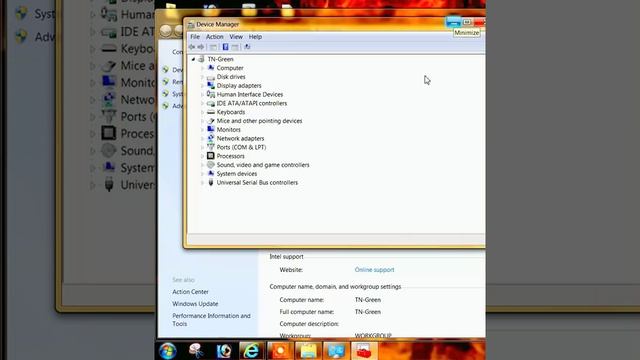640x360 pixels.
Task: Expand the Network adapters node arrow
Action: (x=202, y=138)
